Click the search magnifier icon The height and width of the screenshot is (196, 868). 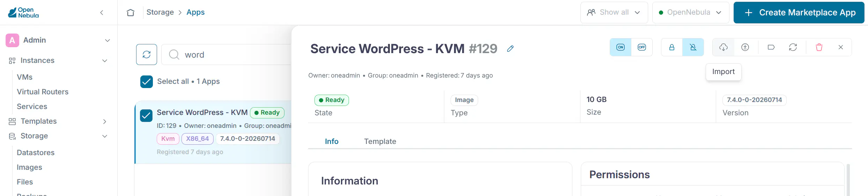coord(174,55)
